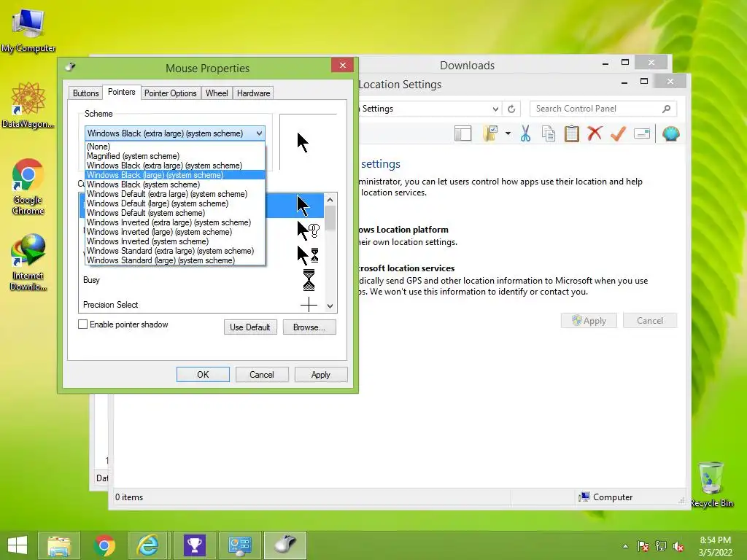
Task: Select the Busy pointer row
Action: (x=202, y=280)
